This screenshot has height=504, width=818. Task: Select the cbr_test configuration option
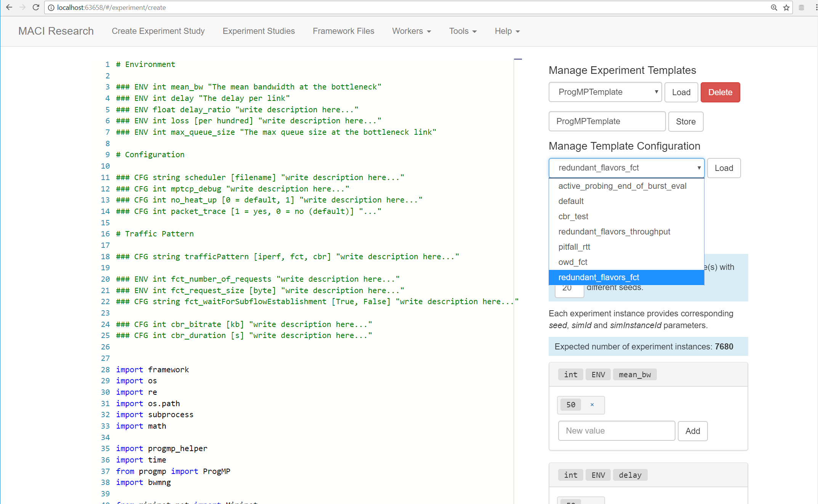573,216
